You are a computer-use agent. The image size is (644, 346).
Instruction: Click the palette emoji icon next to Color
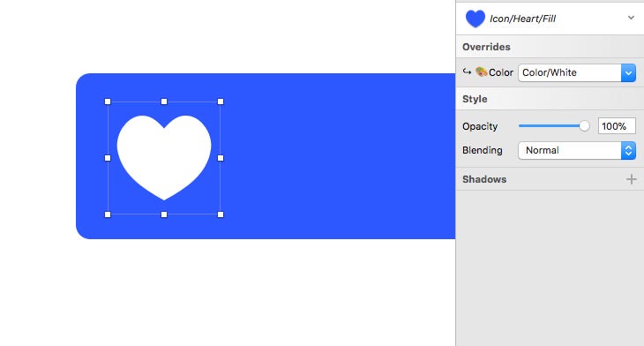point(482,71)
